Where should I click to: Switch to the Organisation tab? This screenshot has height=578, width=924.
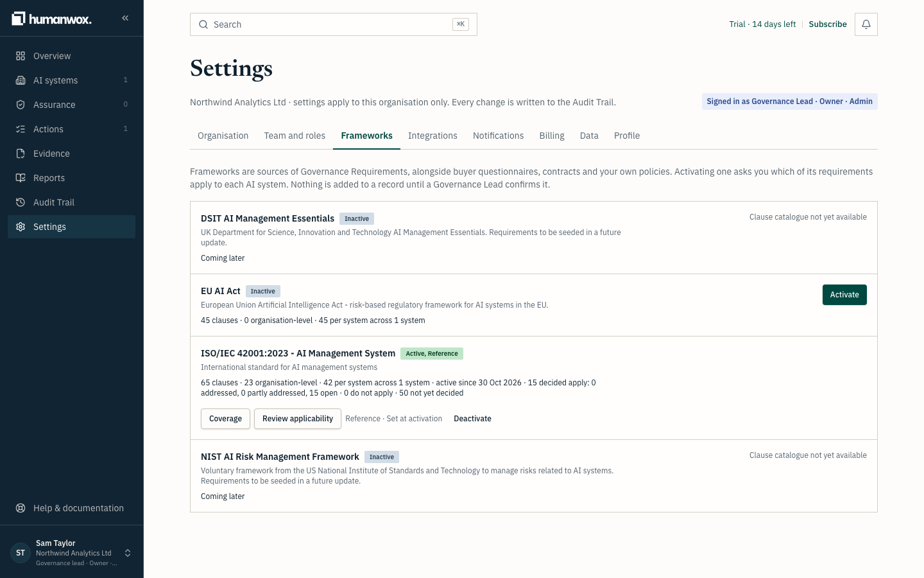coord(223,136)
